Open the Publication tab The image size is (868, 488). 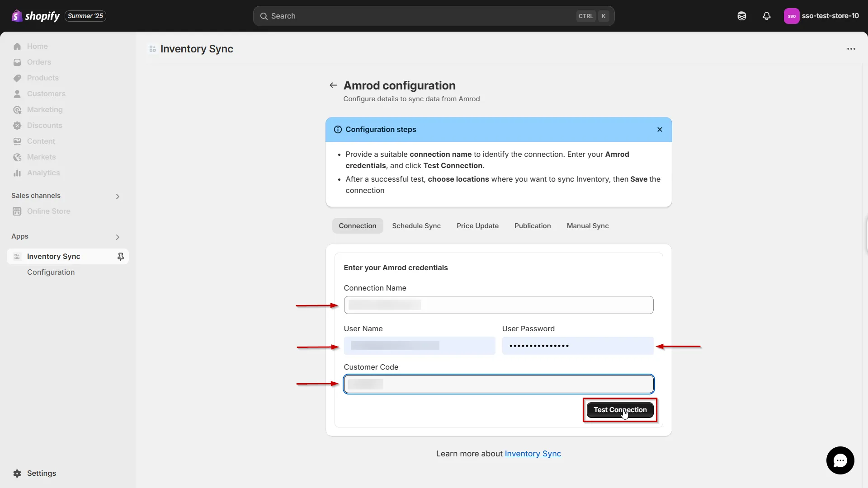(533, 225)
